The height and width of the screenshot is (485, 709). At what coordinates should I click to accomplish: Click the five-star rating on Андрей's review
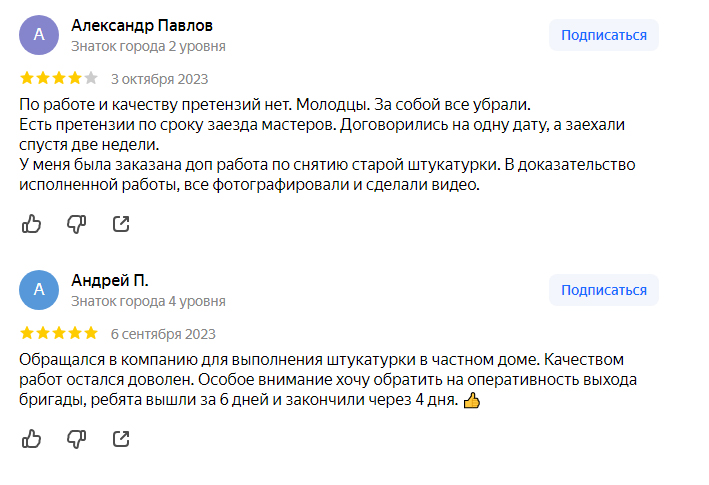(59, 333)
